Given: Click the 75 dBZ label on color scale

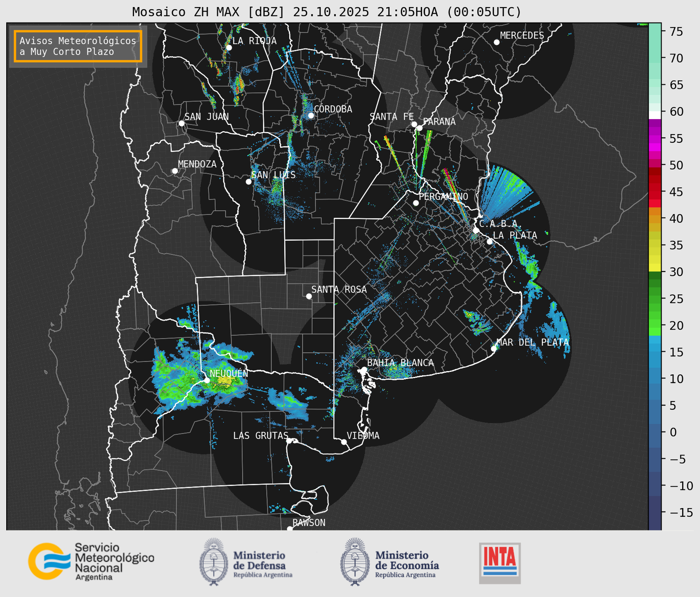Looking at the screenshot, I should [676, 32].
